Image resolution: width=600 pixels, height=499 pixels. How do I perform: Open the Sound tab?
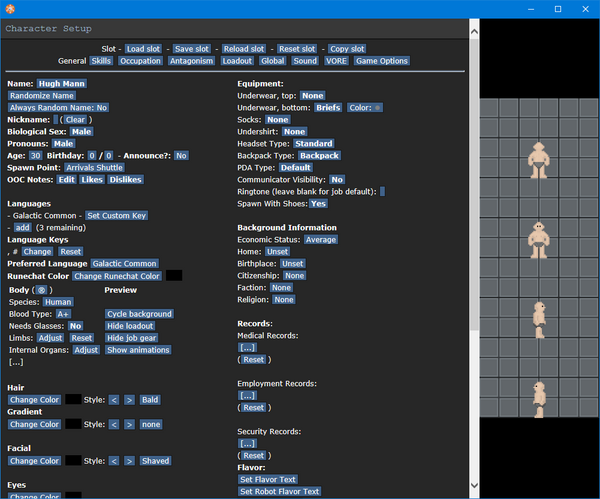tap(305, 61)
